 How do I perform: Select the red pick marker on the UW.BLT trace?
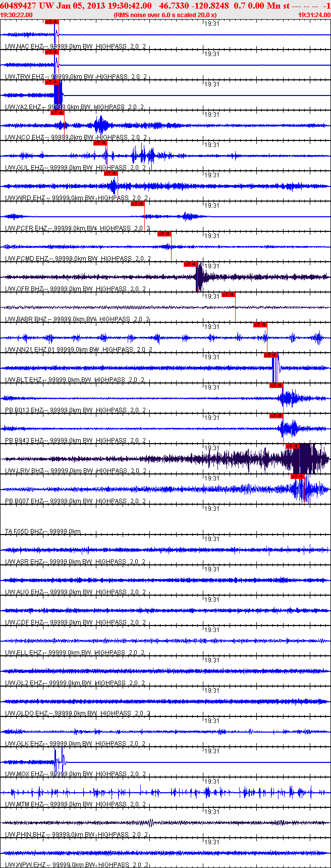[271, 355]
